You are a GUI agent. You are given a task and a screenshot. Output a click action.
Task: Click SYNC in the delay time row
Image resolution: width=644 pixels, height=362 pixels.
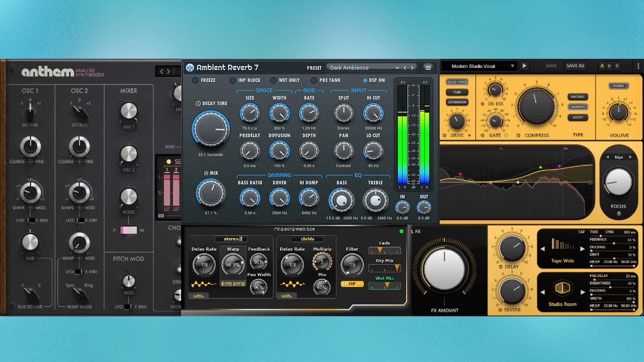610,232
